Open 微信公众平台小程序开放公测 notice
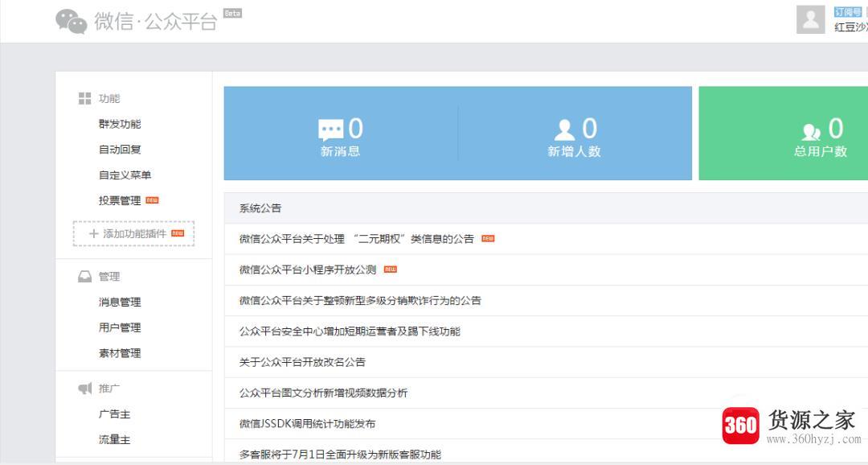This screenshot has height=465, width=868. pyautogui.click(x=308, y=270)
